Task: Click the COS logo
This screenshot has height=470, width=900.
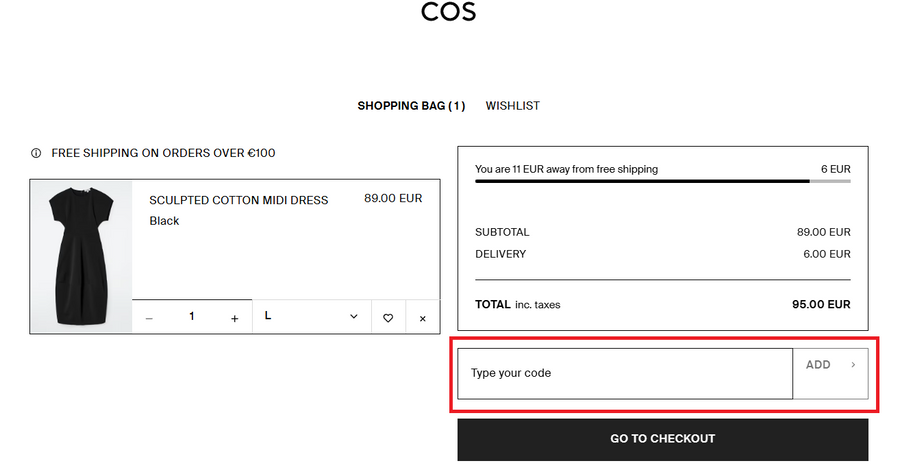Action: (449, 13)
